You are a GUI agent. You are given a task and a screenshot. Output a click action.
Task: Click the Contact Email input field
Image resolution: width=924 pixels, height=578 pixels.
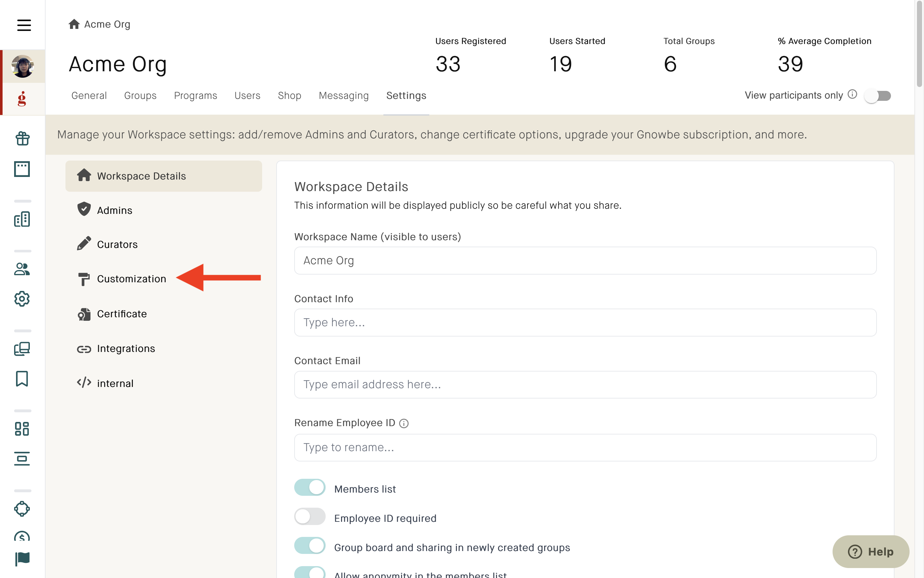coord(585,384)
